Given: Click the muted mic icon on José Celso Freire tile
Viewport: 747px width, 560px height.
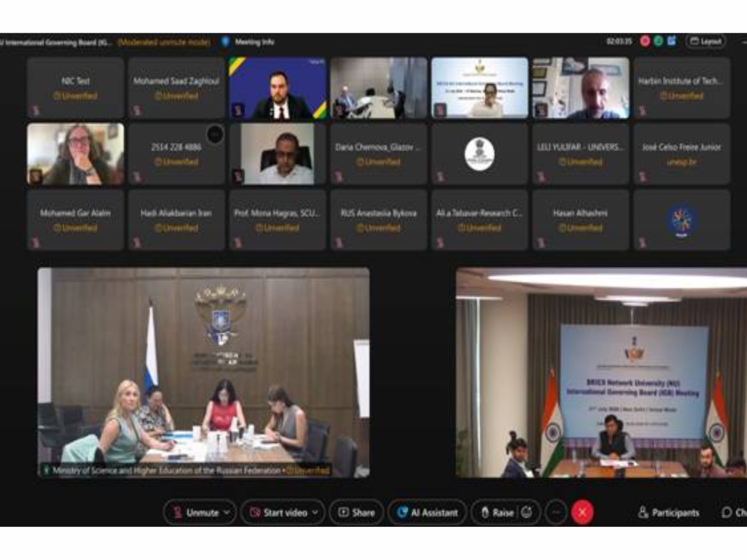Looking at the screenshot, I should [x=642, y=176].
